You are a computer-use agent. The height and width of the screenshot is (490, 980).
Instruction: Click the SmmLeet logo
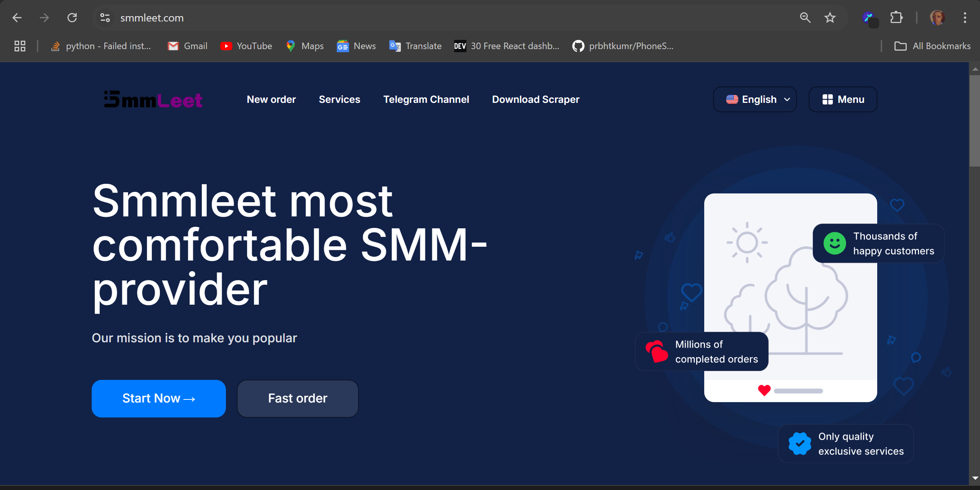click(153, 99)
